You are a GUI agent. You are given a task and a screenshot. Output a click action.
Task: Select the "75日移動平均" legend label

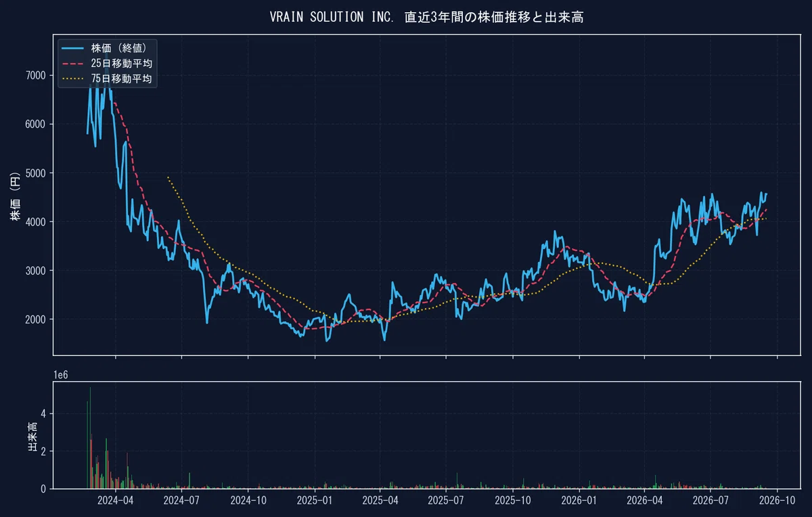(x=121, y=79)
